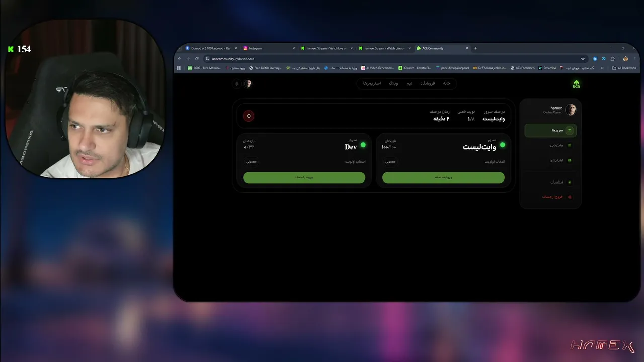Open the Qwadro - Envato bookmark
The height and width of the screenshot is (362, 644).
coord(415,68)
